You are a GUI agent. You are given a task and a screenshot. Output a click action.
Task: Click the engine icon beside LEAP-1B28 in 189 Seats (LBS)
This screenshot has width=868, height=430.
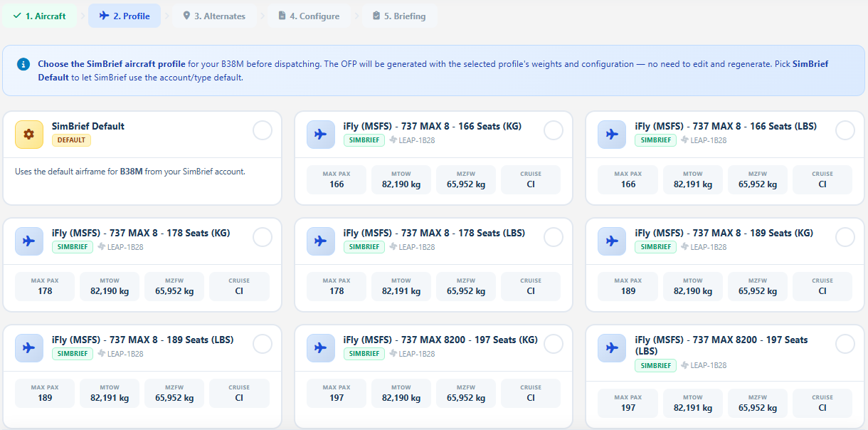coord(102,354)
